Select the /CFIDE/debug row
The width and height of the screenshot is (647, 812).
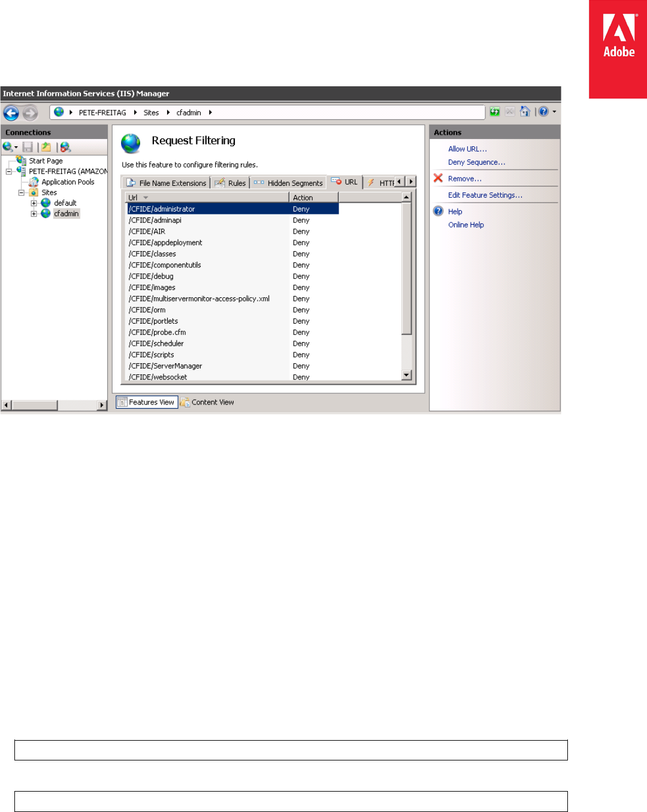click(x=232, y=276)
